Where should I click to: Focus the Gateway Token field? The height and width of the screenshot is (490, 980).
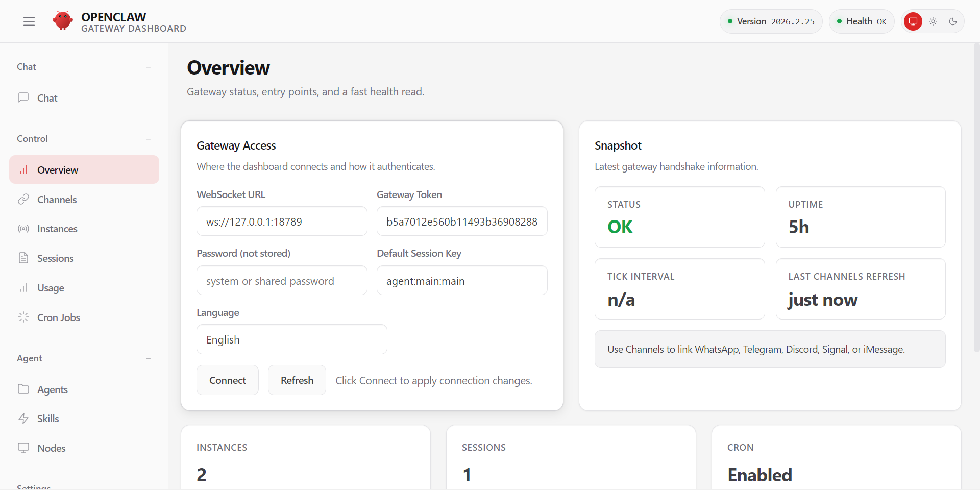462,222
